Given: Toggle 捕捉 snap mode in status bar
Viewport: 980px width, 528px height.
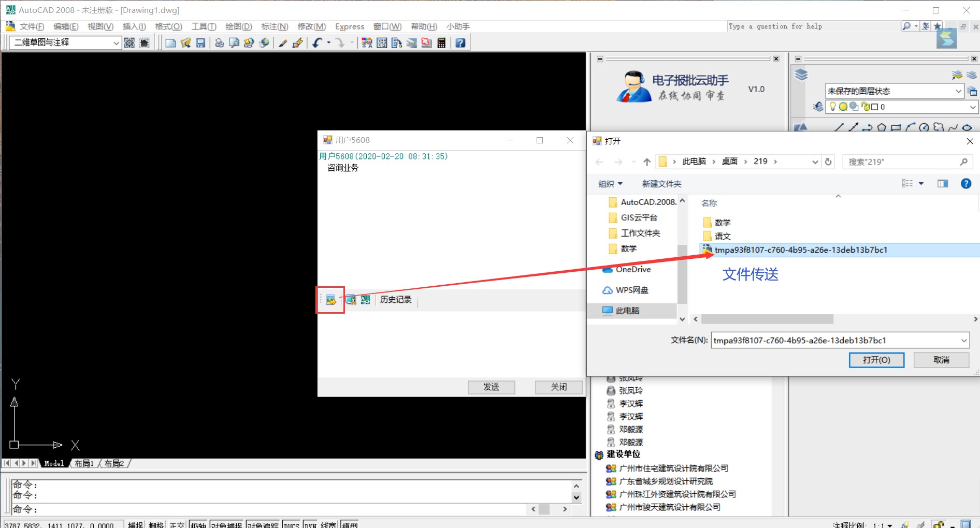Looking at the screenshot, I should (135, 524).
